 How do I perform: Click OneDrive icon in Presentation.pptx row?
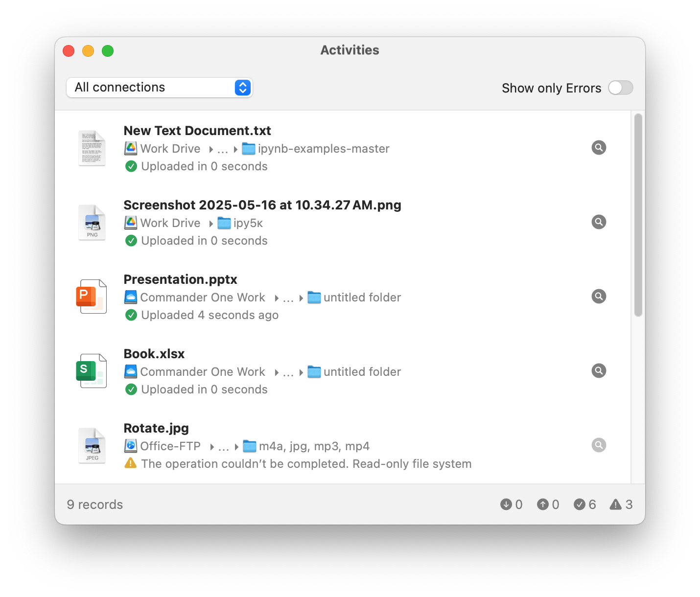click(x=131, y=297)
